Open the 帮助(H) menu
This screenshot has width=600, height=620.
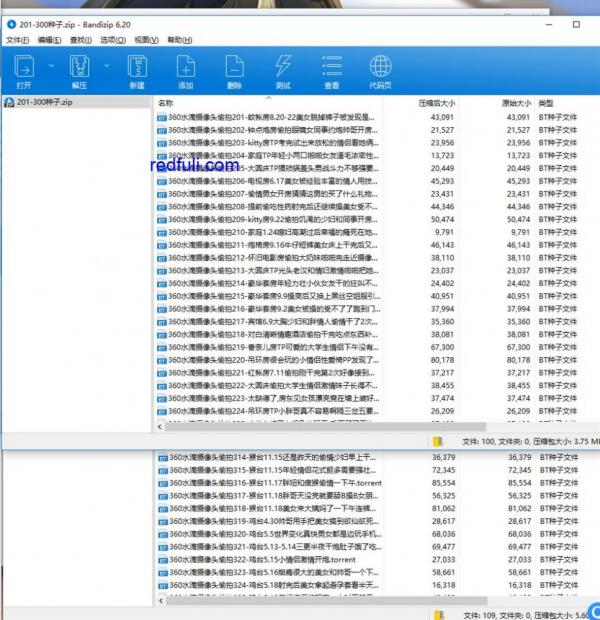click(180, 40)
